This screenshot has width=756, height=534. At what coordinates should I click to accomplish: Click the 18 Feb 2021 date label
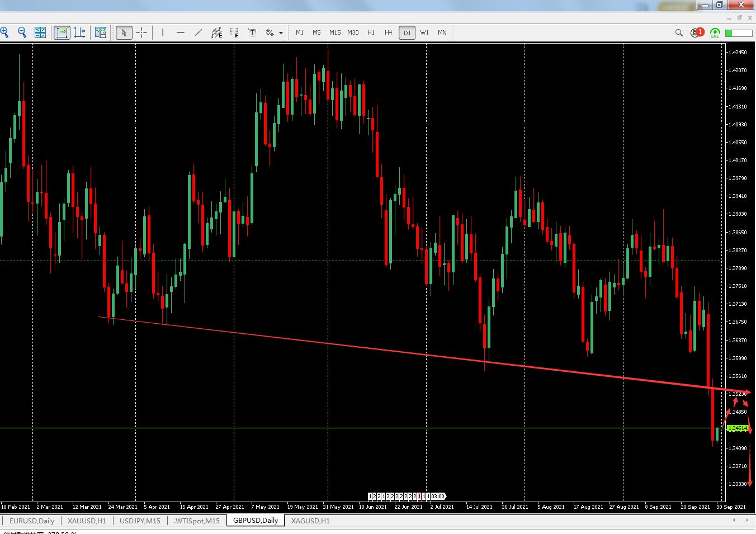click(x=16, y=507)
